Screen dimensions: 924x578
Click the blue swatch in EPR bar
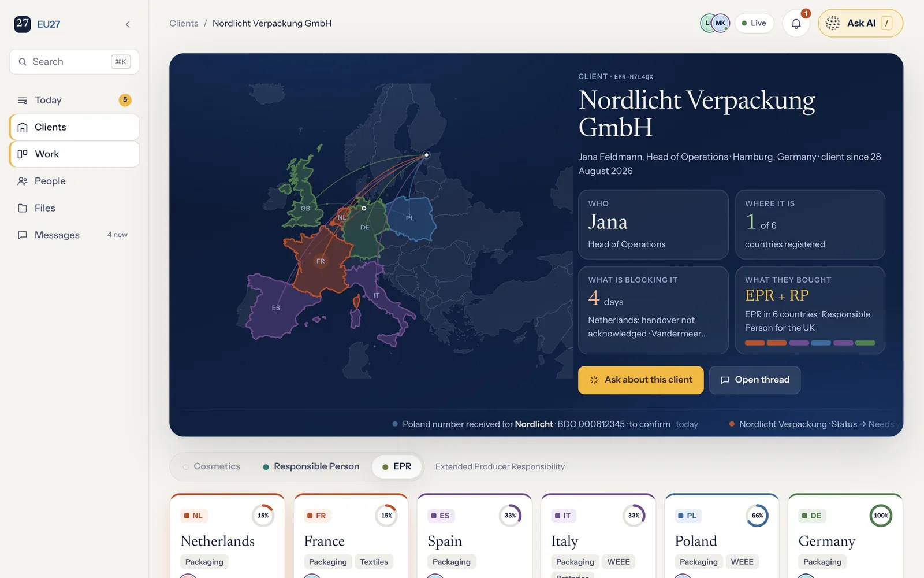(821, 343)
